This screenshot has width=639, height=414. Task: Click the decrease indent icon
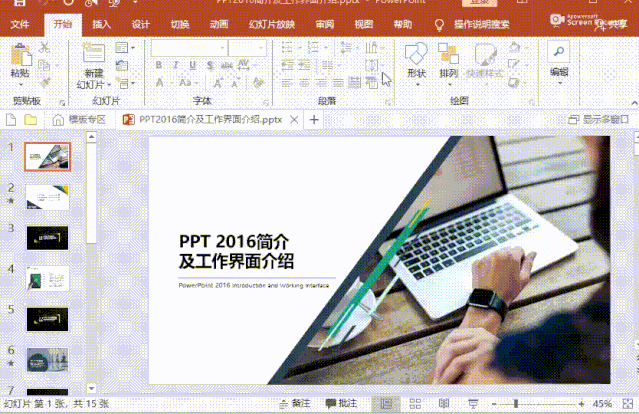287,65
